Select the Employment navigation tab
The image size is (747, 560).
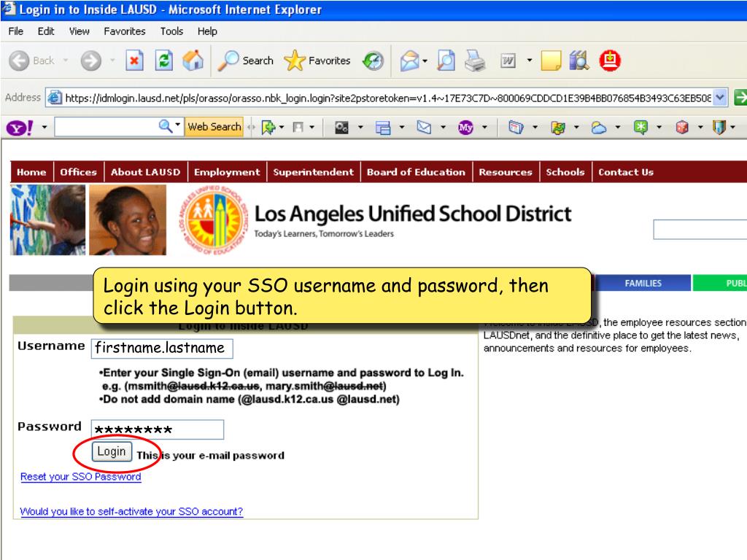point(227,172)
